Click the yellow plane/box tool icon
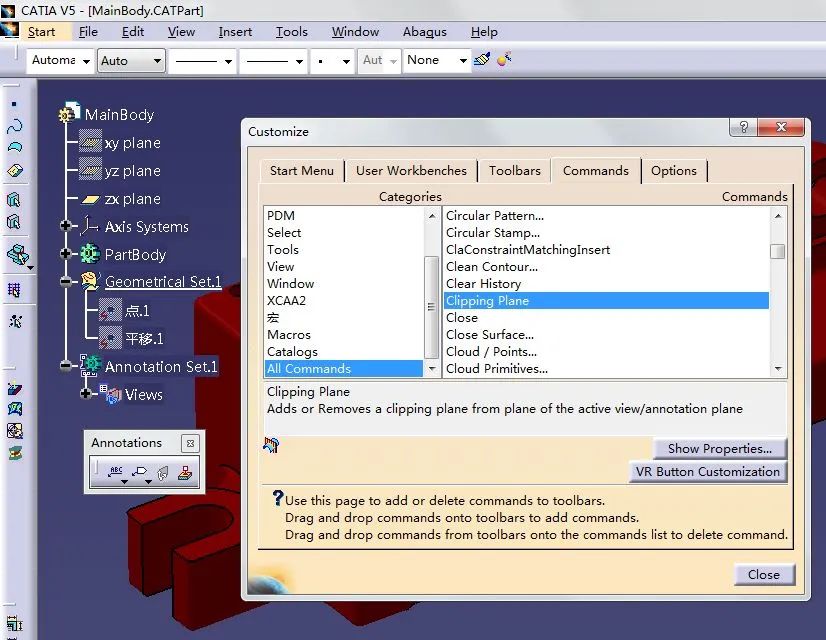Viewport: 826px width, 640px height. [15, 171]
